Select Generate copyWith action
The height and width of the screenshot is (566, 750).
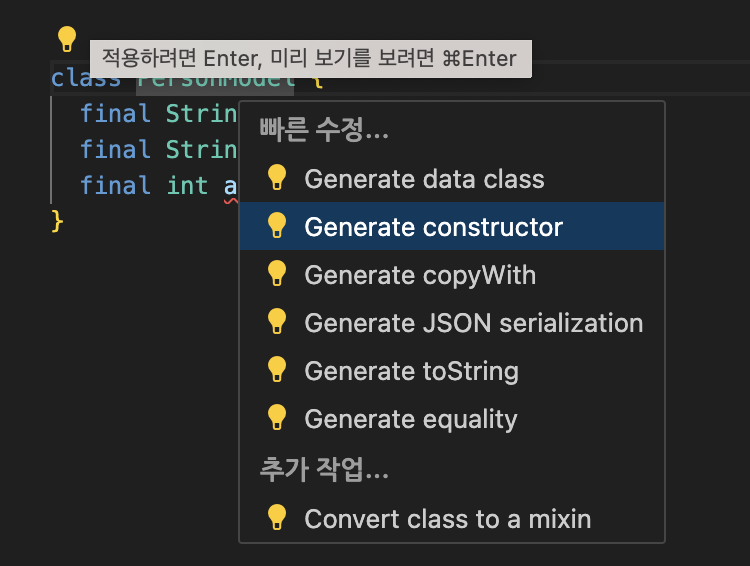point(452,275)
